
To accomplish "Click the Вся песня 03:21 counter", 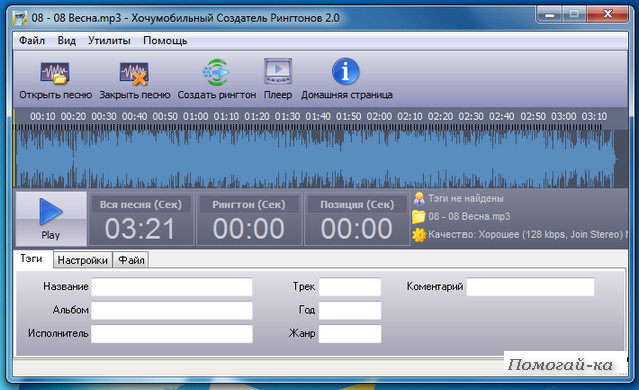I will pos(140,220).
